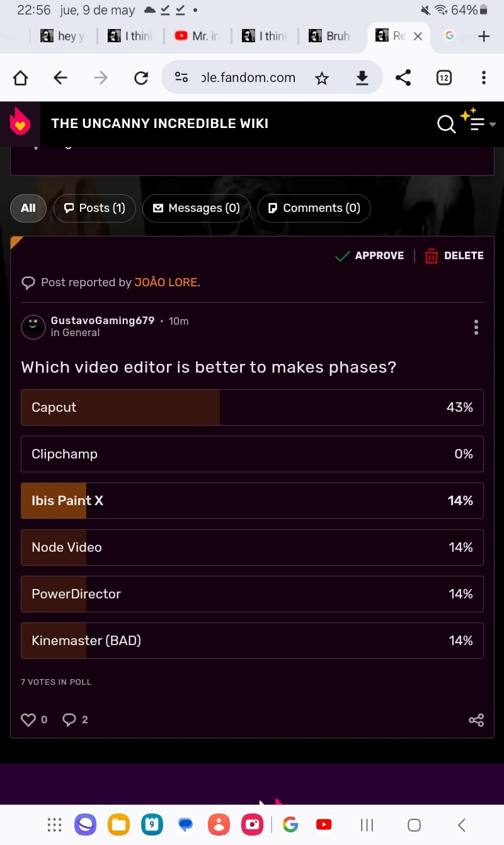
Task: Click the Chrome home button
Action: click(x=21, y=78)
